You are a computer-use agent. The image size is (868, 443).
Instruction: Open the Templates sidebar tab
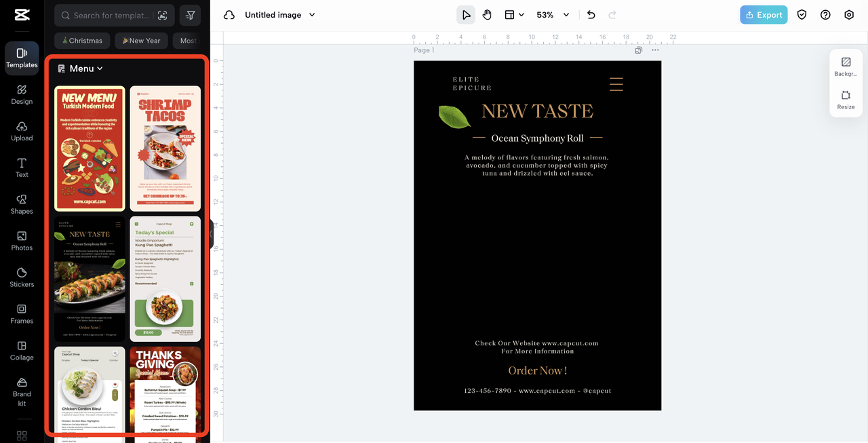point(22,58)
